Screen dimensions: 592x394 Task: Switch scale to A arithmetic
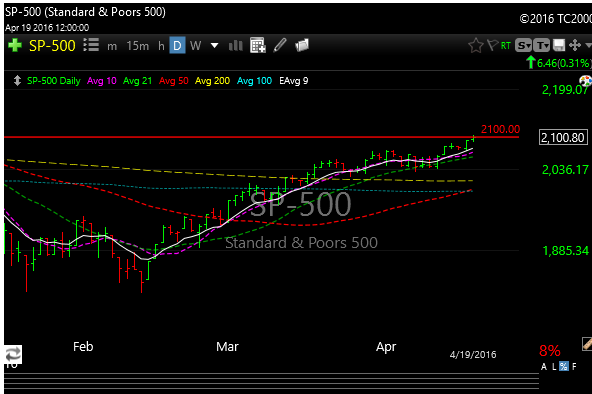544,366
